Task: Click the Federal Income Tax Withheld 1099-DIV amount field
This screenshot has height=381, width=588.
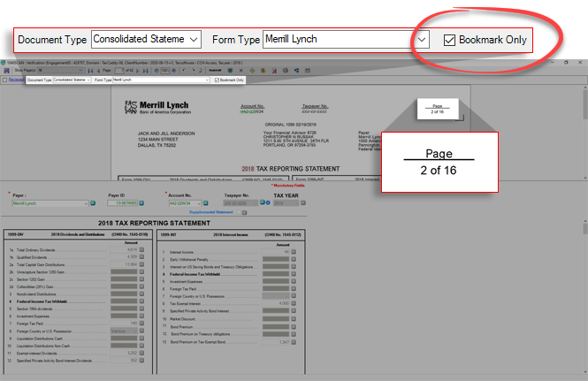Action: coord(124,301)
